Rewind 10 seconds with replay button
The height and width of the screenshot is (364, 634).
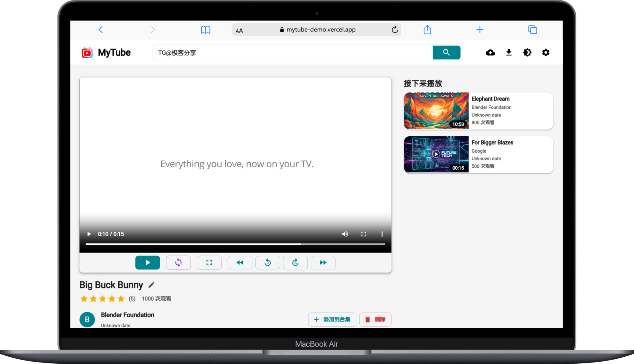(x=267, y=262)
